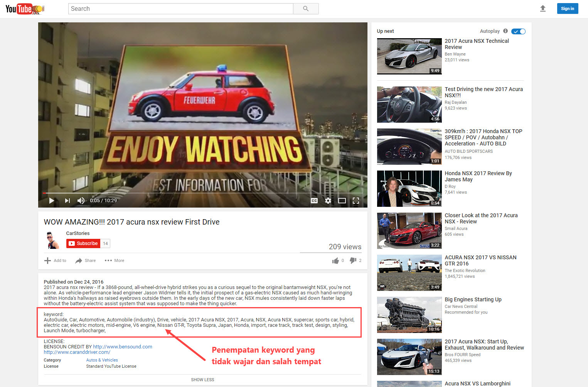This screenshot has width=588, height=387.
Task: Open 2017 Acura NSX Start Up thumbnail
Action: click(x=409, y=357)
